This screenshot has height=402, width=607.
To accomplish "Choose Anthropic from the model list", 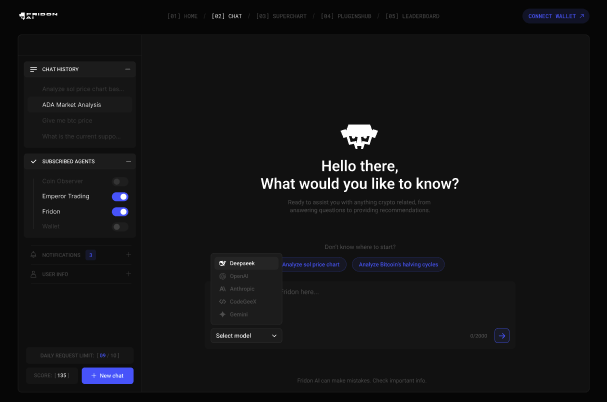I will tap(247, 289).
